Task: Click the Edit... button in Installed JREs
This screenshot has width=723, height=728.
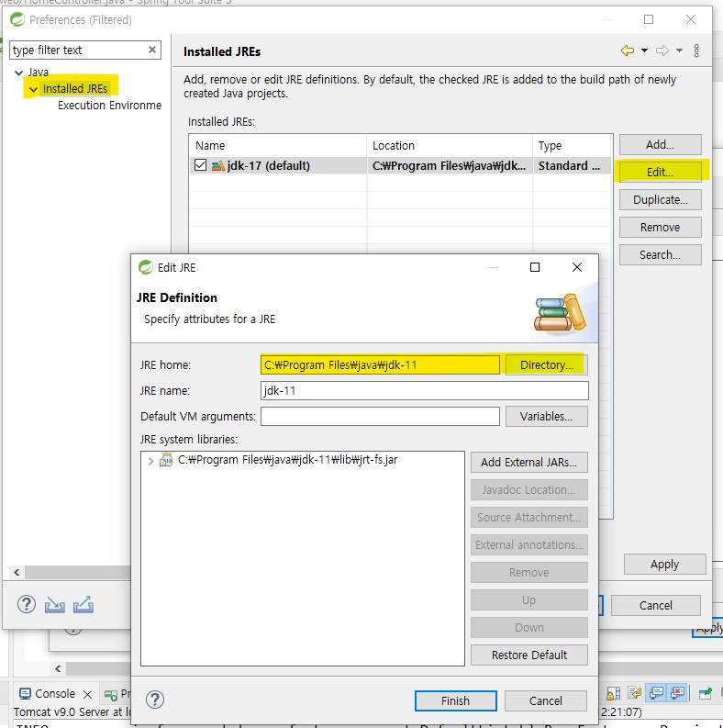Action: click(660, 173)
